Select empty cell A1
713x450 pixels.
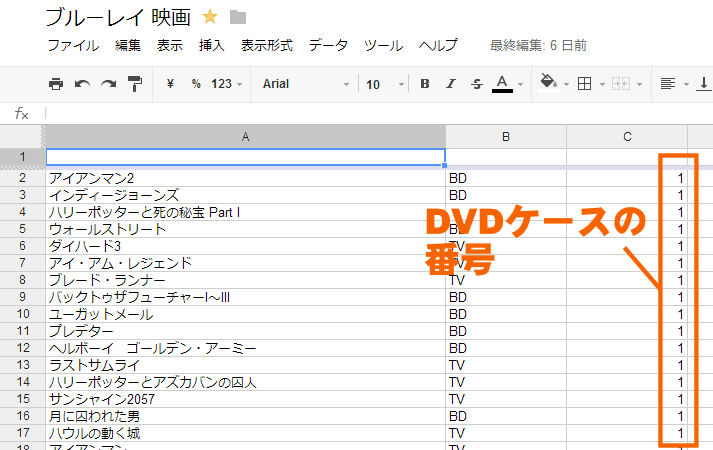tap(246, 157)
